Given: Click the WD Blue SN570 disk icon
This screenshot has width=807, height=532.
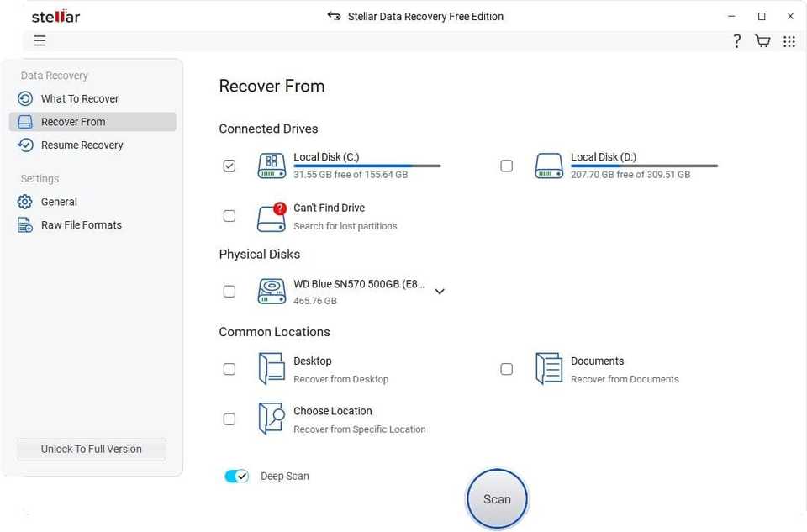Looking at the screenshot, I should [271, 291].
